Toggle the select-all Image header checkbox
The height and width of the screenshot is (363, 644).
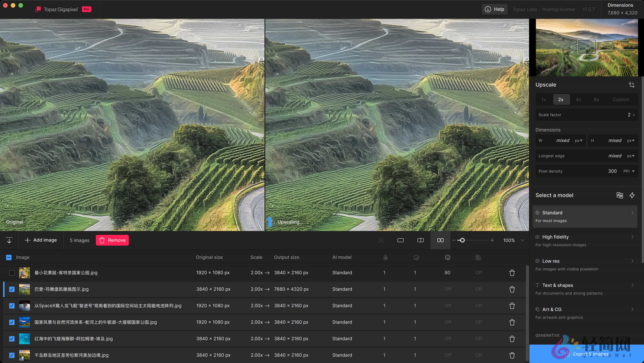(9, 257)
